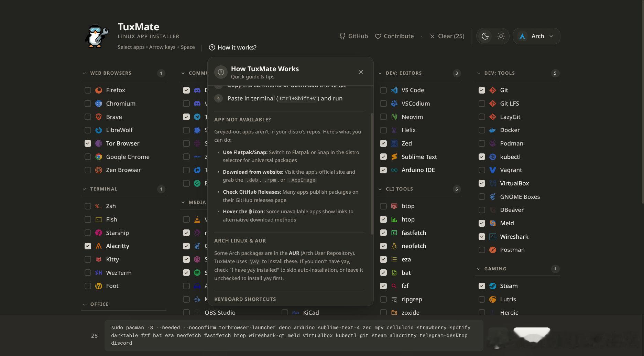Click the btop icon
This screenshot has height=356, width=644.
pos(394,206)
